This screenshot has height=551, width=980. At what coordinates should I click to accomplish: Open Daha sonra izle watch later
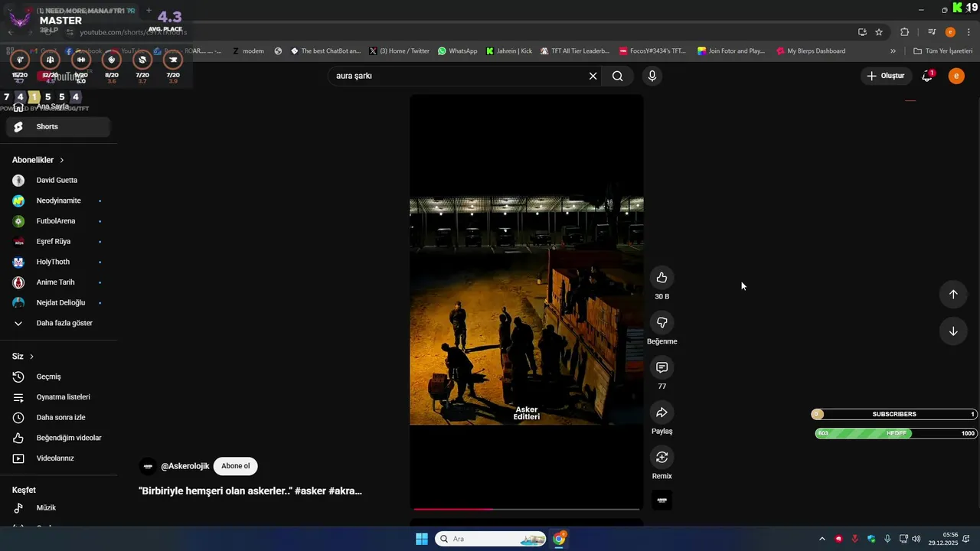[58, 418]
